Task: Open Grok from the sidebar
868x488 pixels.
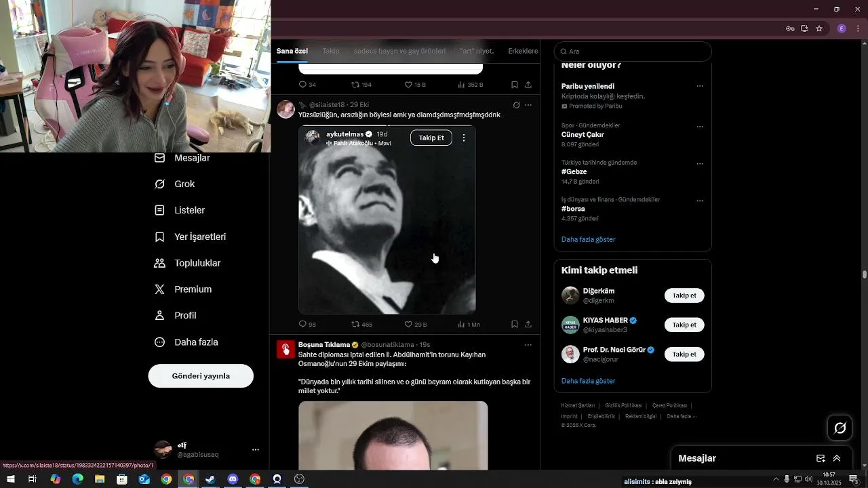Action: [175, 184]
